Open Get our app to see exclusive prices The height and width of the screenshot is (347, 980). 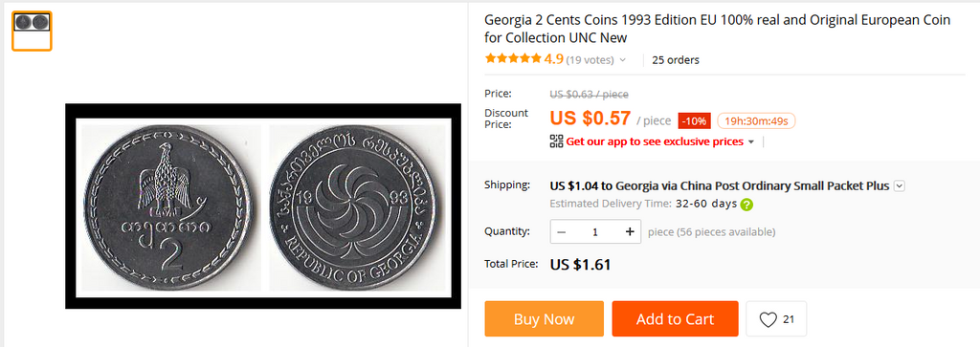tap(655, 141)
